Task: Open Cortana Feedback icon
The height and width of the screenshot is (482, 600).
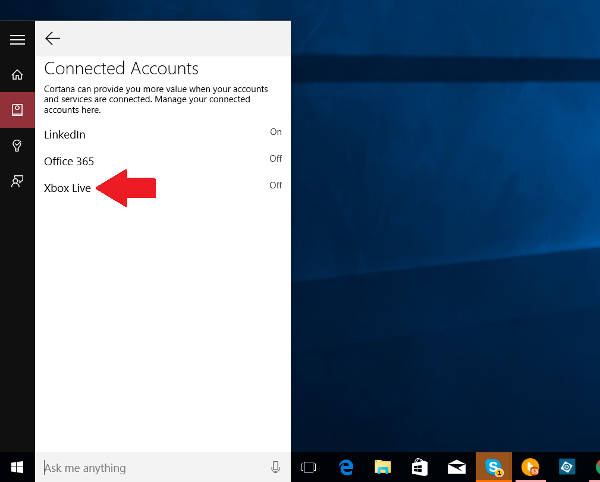Action: pyautogui.click(x=17, y=181)
